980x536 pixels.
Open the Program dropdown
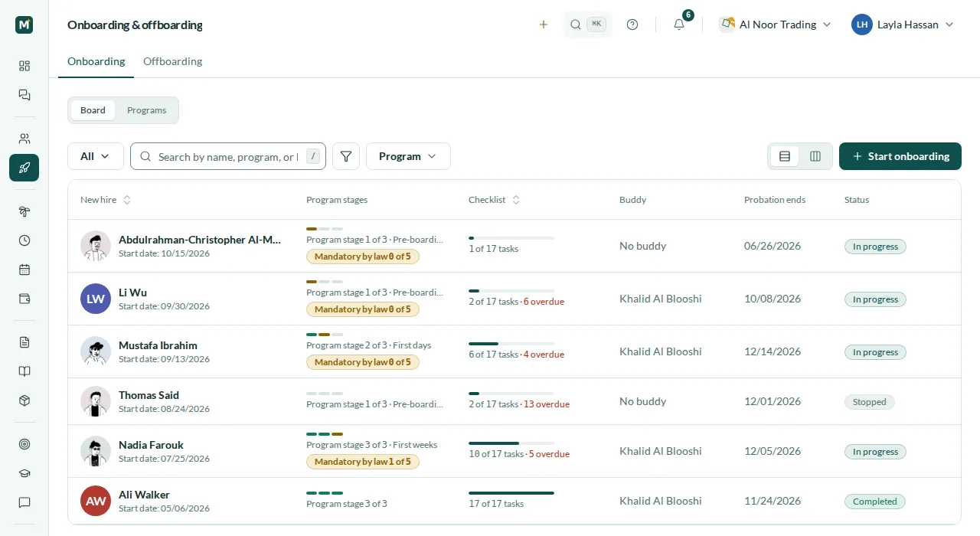(x=408, y=156)
